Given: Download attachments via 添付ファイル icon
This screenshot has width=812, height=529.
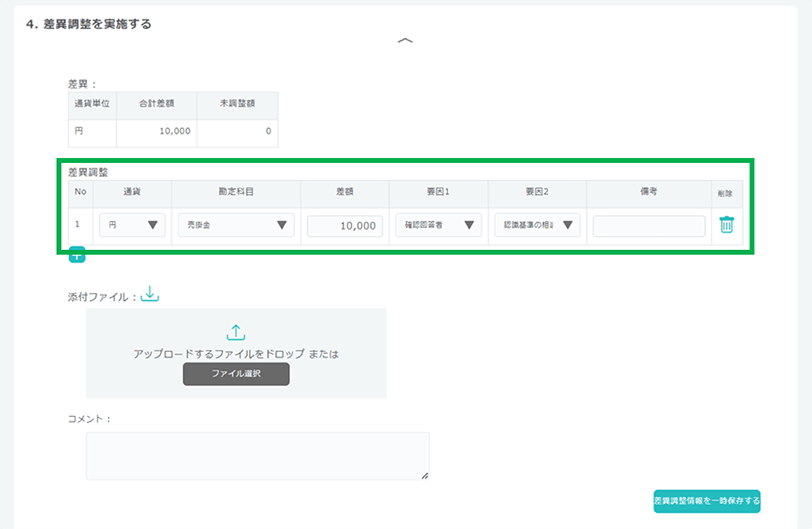Looking at the screenshot, I should pyautogui.click(x=150, y=295).
